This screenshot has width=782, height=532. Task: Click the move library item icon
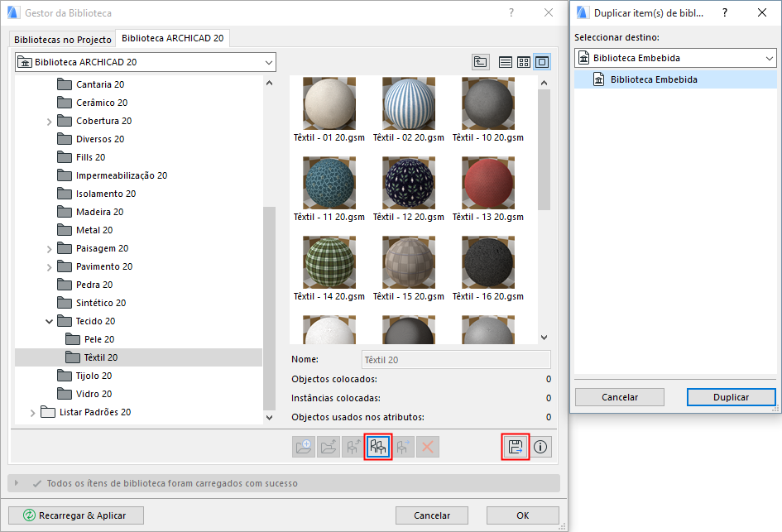coord(403,447)
